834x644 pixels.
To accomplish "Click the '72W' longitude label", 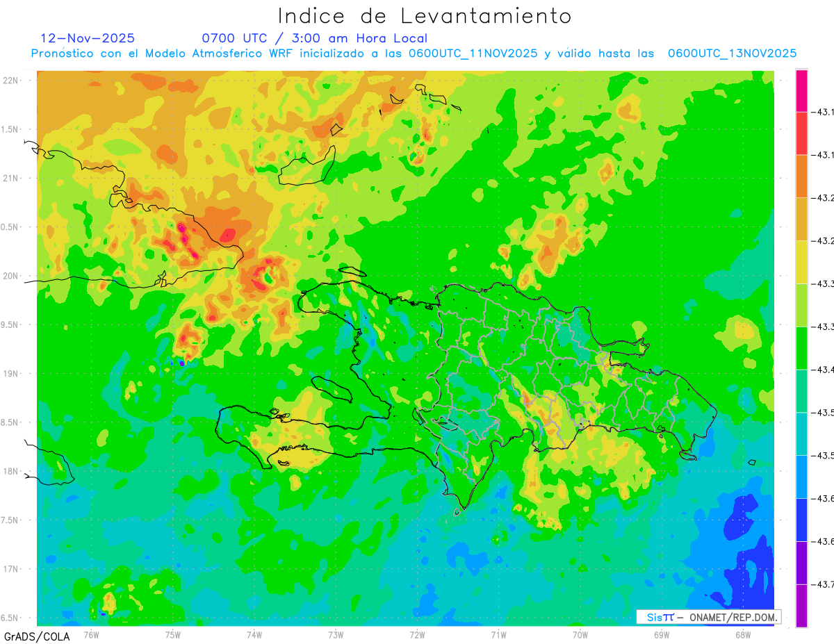I will pyautogui.click(x=417, y=634).
